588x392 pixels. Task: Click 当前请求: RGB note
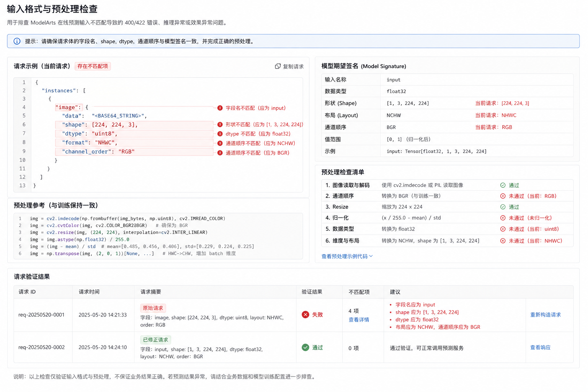tap(494, 127)
